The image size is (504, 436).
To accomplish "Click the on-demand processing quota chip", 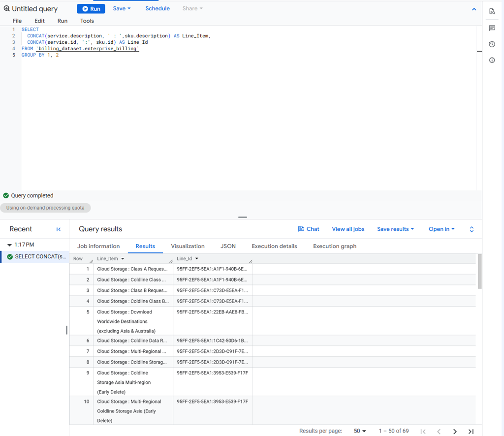I will pyautogui.click(x=45, y=208).
